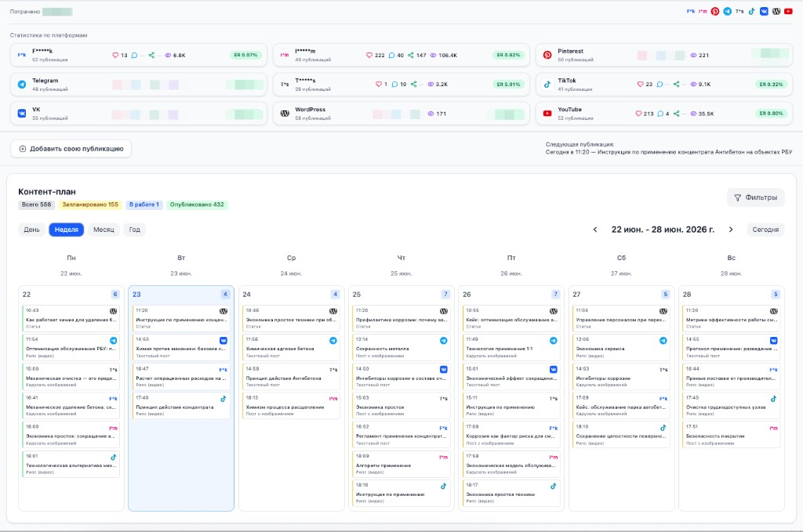The height and width of the screenshot is (532, 803).
Task: Open the Фильтры filter panel
Action: [x=755, y=197]
